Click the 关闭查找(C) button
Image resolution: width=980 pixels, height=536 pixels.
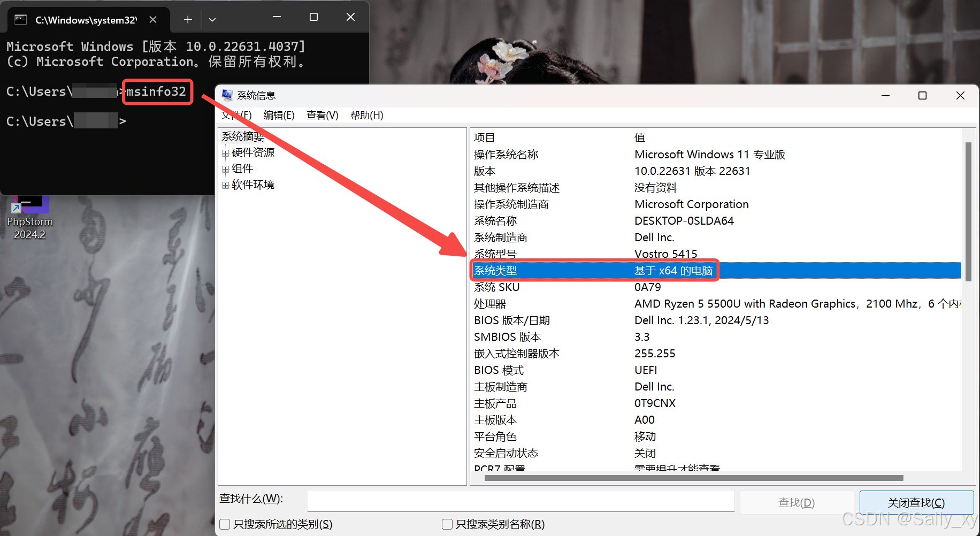click(916, 502)
